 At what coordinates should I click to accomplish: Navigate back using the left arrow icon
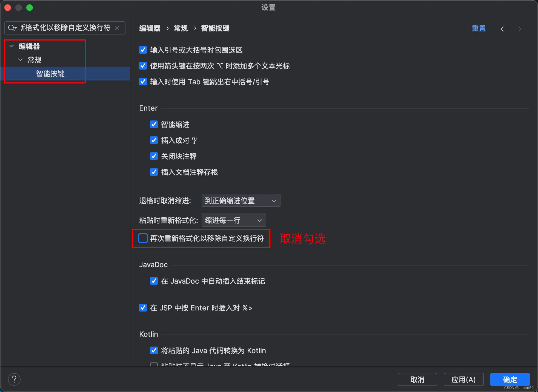(504, 29)
